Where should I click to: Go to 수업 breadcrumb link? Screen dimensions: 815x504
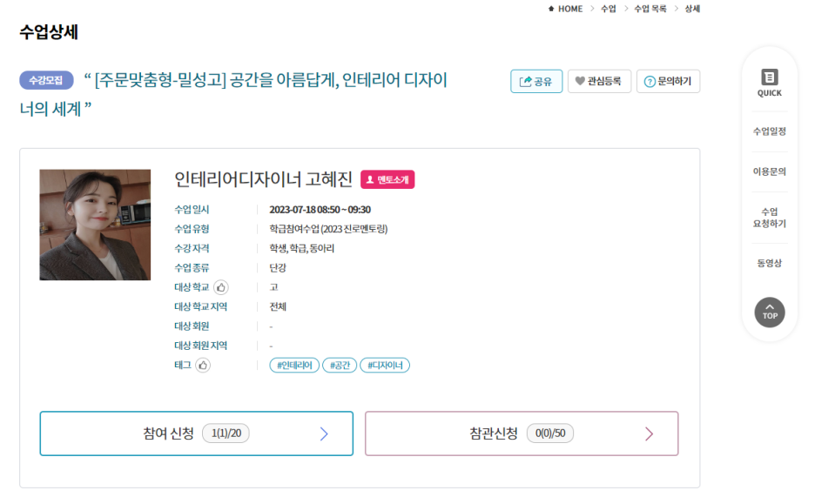608,9
